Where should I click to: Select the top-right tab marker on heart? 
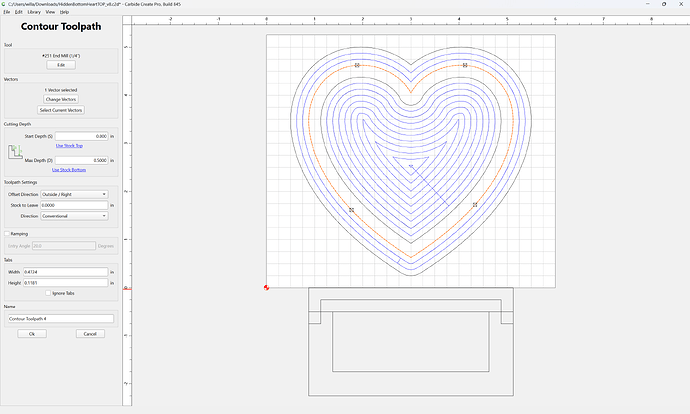pyautogui.click(x=465, y=65)
